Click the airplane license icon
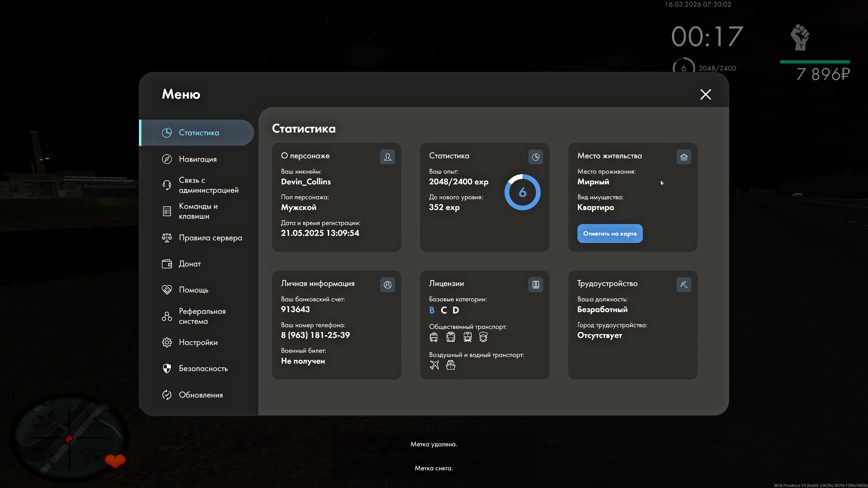Image resolution: width=868 pixels, height=488 pixels. pos(434,365)
